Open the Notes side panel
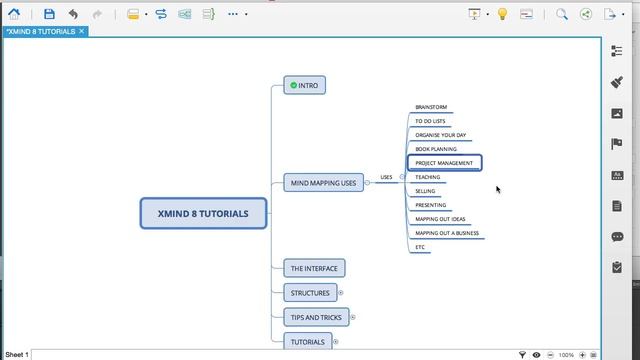Image resolution: width=640 pixels, height=360 pixels. [x=617, y=206]
